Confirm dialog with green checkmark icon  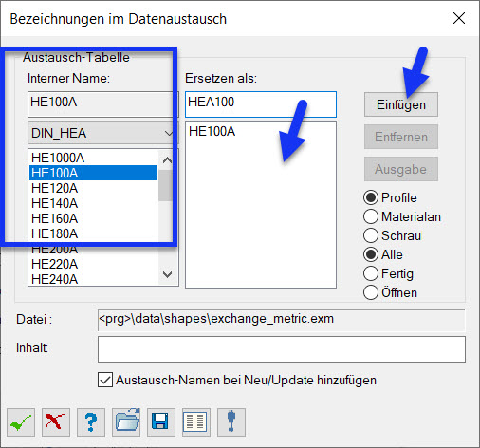(21, 422)
